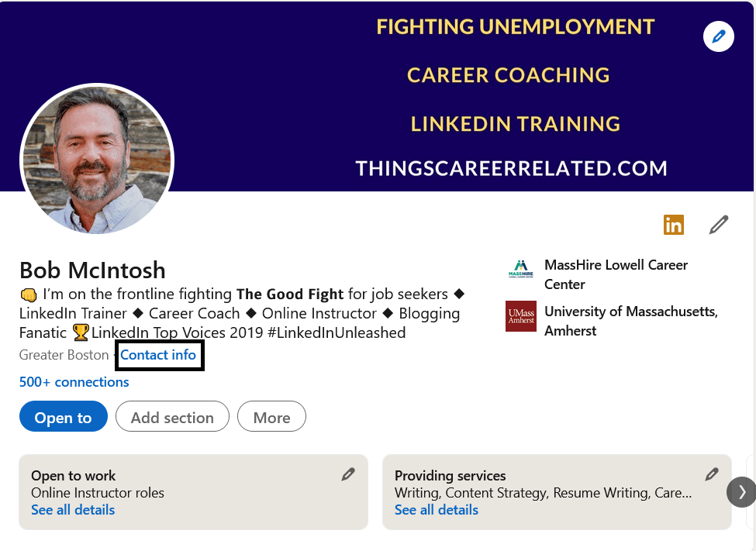Open the Contact info link
This screenshot has width=756, height=551.
[158, 355]
